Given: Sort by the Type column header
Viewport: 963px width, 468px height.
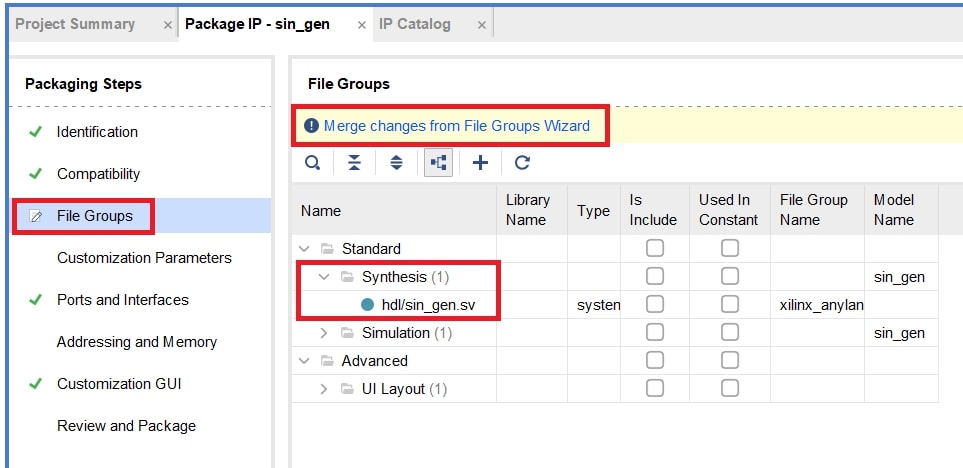Looking at the screenshot, I should tap(594, 211).
